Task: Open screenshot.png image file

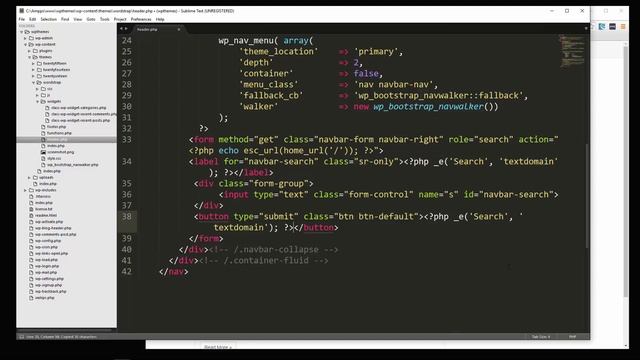Action: (x=60, y=152)
